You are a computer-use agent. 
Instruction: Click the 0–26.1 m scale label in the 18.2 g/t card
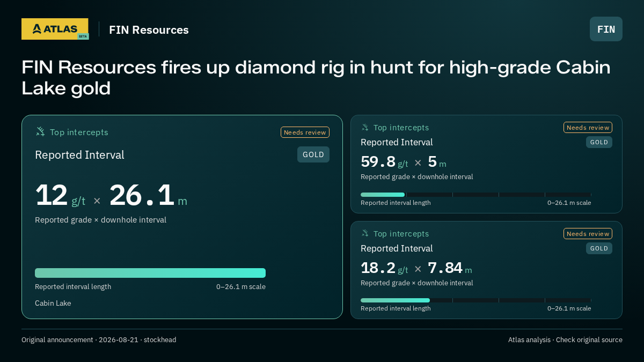click(569, 308)
